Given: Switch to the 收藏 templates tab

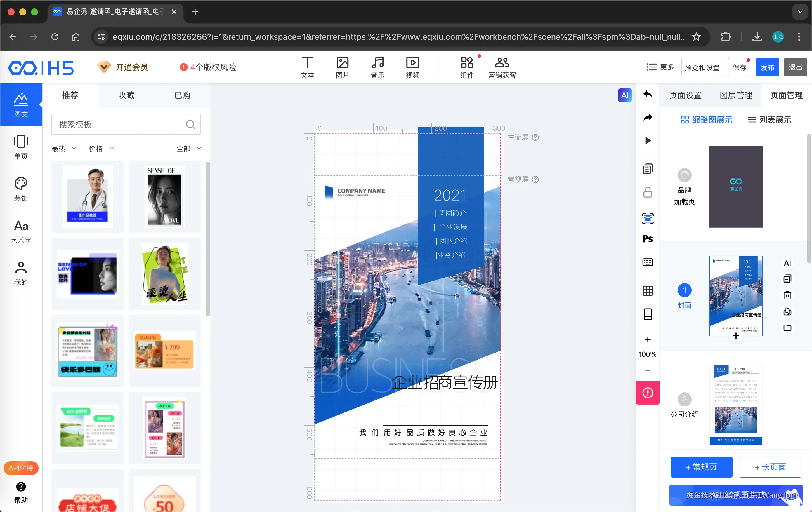Looking at the screenshot, I should coord(126,95).
